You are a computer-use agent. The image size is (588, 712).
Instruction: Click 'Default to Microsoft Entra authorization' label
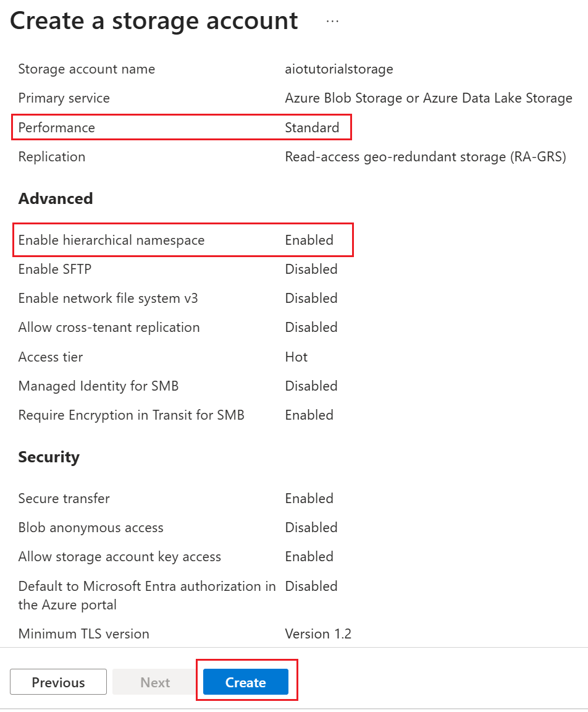(x=147, y=595)
